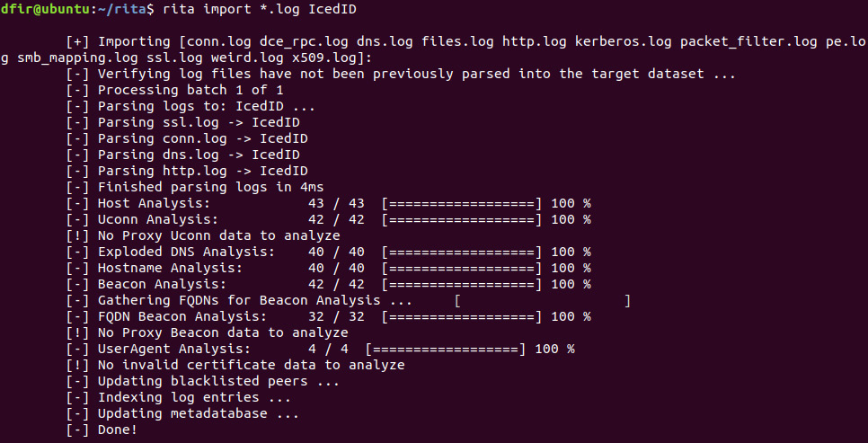The height and width of the screenshot is (443, 868).
Task: Click the FQDN Beacon Analysis 100 % value
Action: [571, 316]
